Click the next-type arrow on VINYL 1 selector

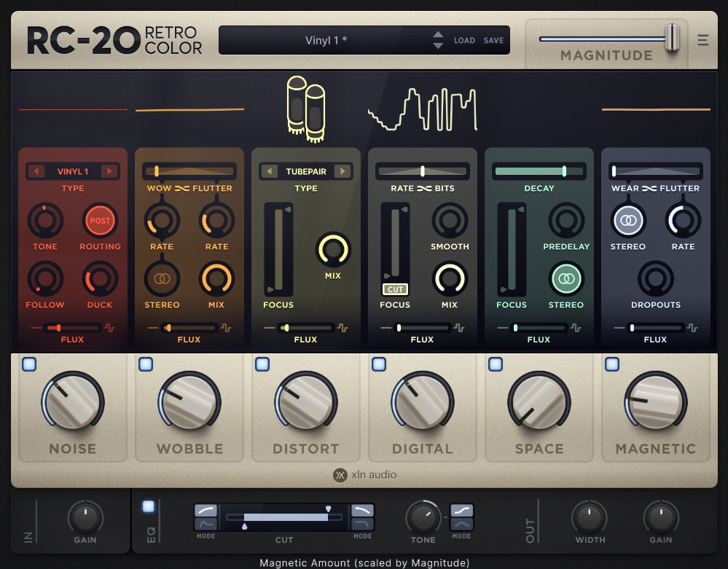point(111,170)
